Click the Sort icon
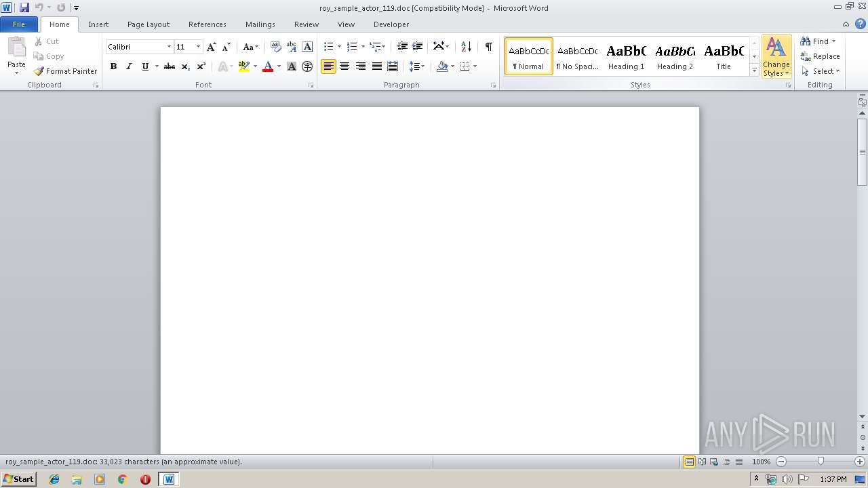Viewport: 868px width, 488px height. click(466, 47)
